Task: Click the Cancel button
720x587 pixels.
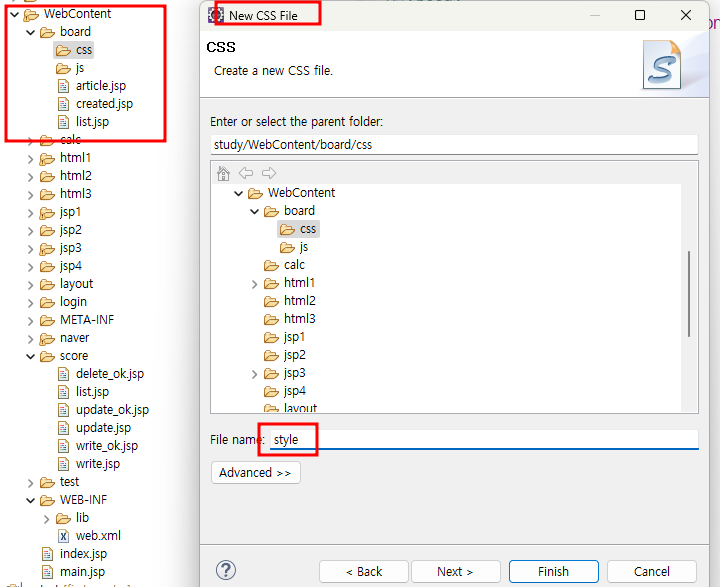Action: point(652,571)
